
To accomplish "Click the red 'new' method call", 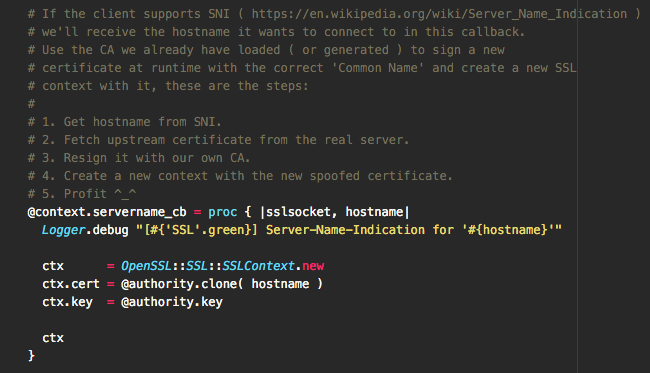I will (x=313, y=266).
